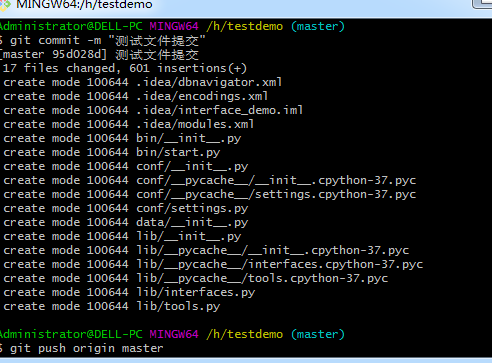492x363 pixels.
Task: Click '17 files changed, 601 insertions(+)' line
Action: pyautogui.click(x=125, y=69)
